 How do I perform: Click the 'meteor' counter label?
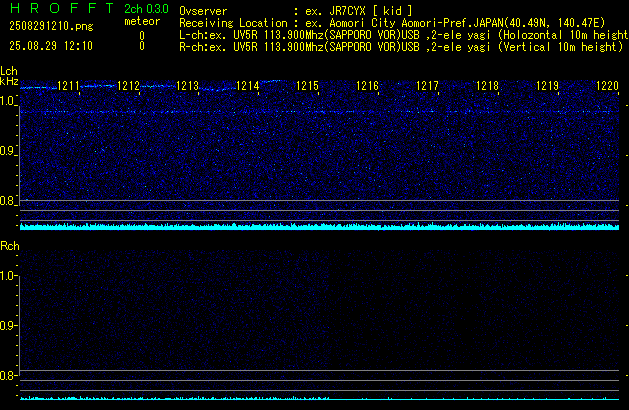142,21
